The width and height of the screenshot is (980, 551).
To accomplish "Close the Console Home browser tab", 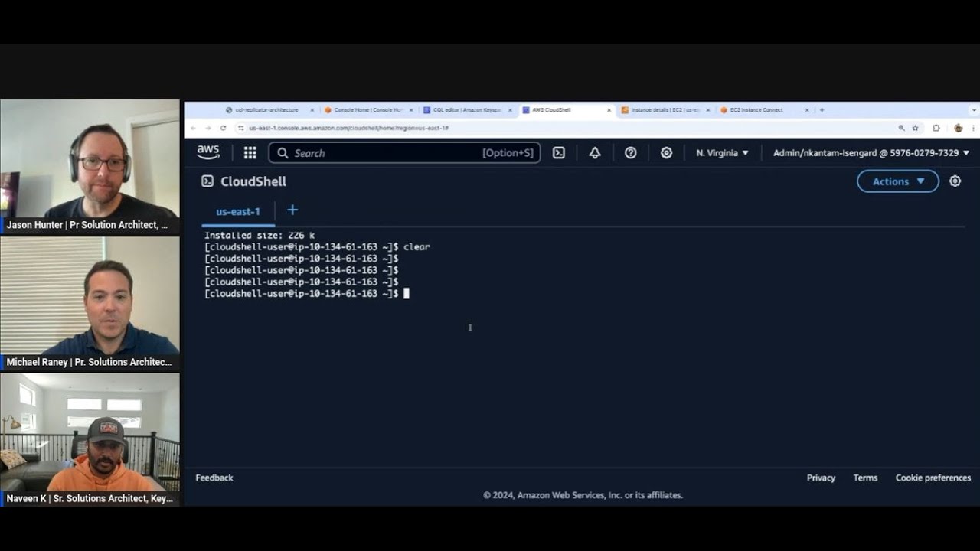I will tap(411, 110).
